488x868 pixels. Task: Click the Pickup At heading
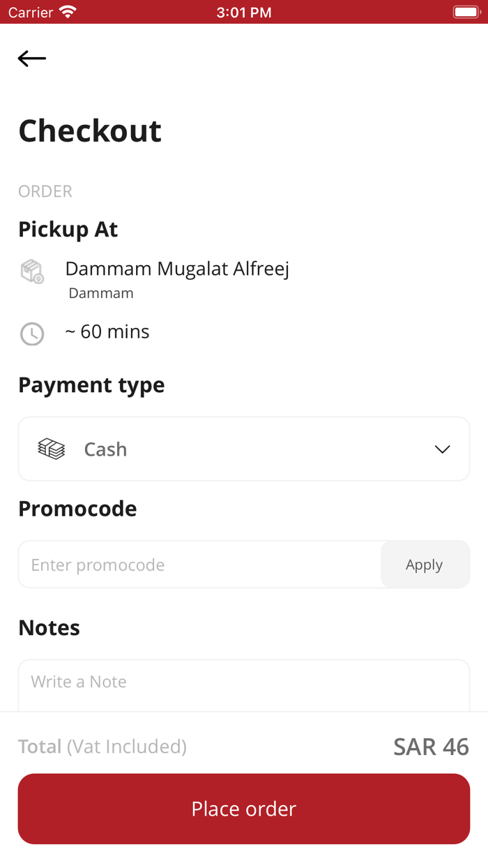(68, 230)
